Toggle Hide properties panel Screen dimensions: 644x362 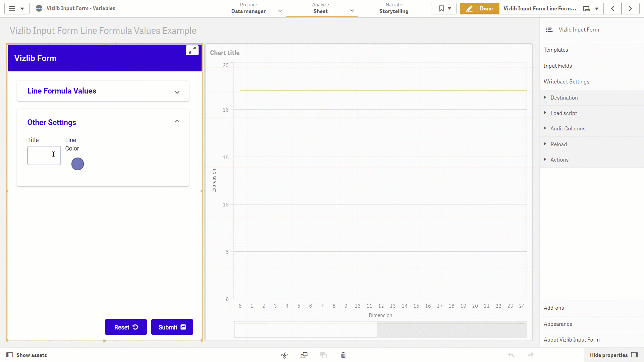[614, 355]
